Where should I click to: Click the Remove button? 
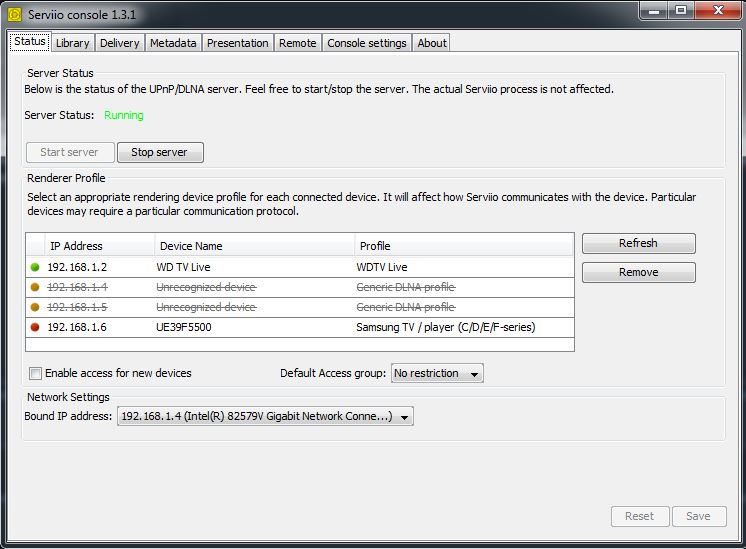(x=638, y=272)
